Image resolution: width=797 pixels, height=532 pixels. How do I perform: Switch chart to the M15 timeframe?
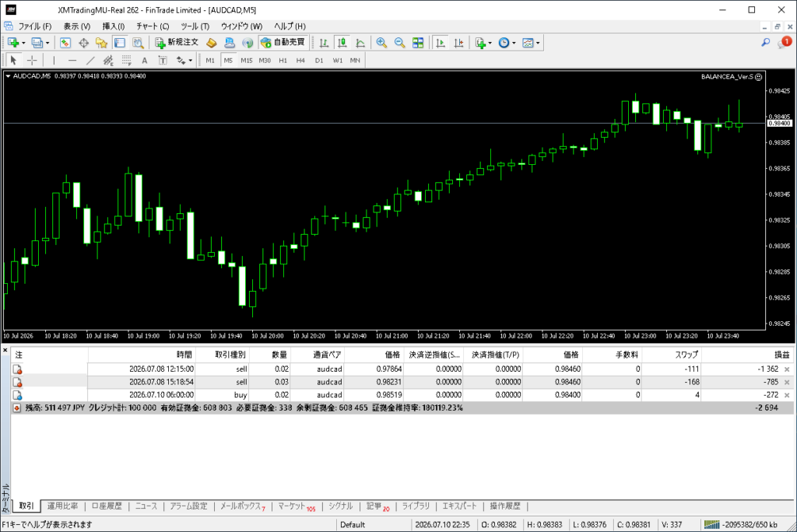point(247,61)
